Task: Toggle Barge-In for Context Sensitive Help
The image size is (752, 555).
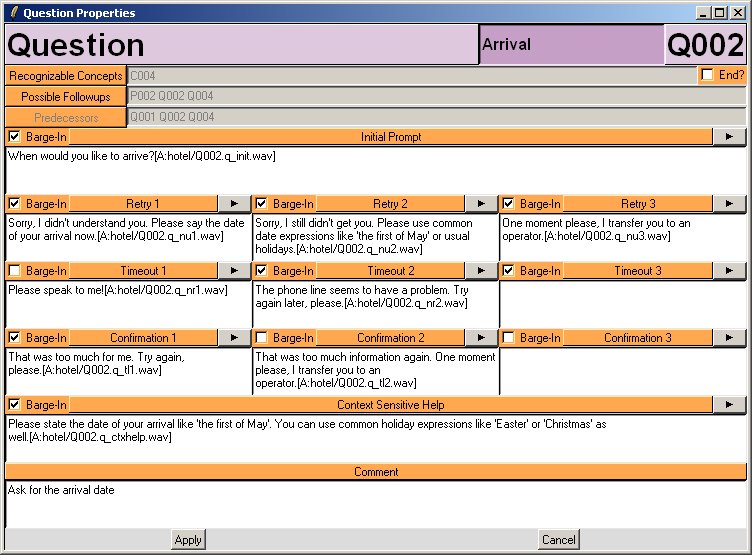Action: click(15, 405)
